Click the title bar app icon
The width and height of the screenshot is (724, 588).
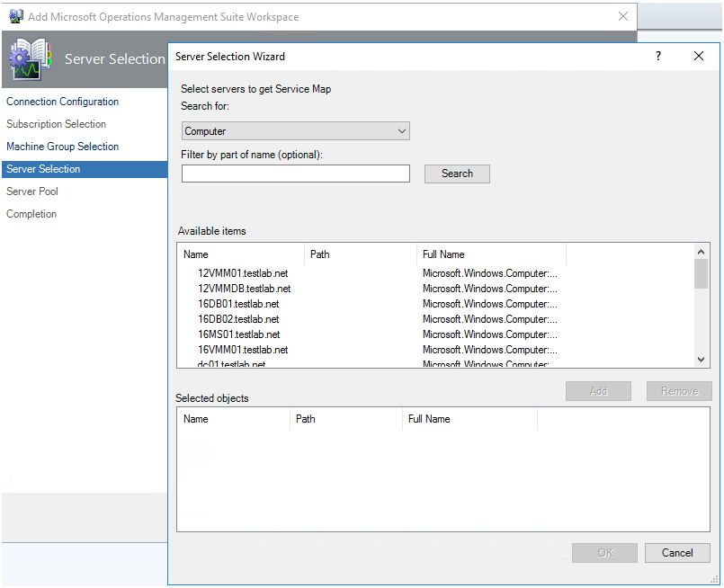15,16
